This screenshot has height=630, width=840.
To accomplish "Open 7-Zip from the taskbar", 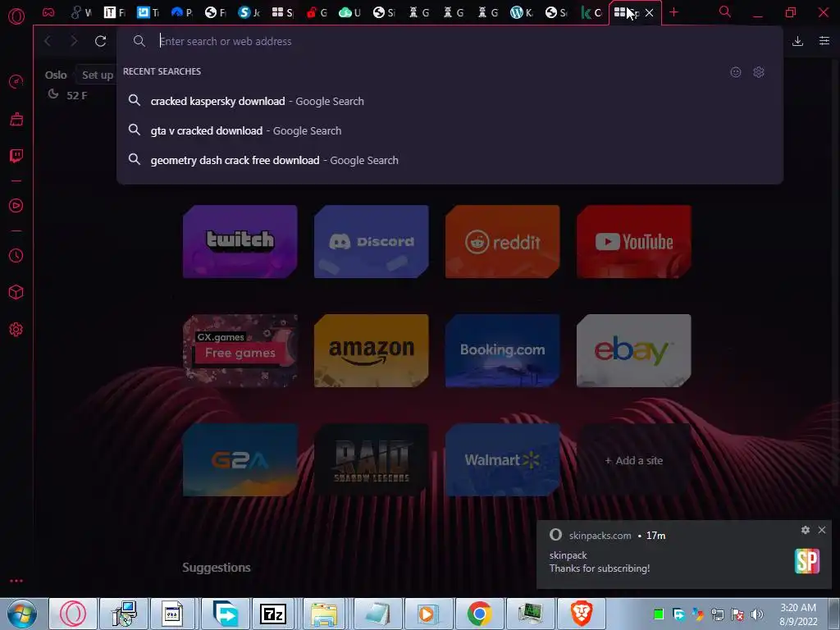I will coord(273,614).
